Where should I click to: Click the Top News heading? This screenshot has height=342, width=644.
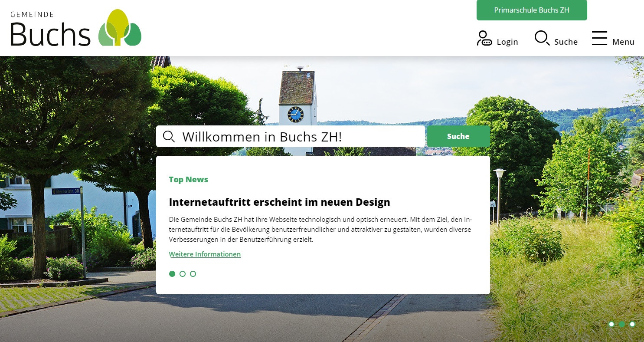pyautogui.click(x=188, y=180)
